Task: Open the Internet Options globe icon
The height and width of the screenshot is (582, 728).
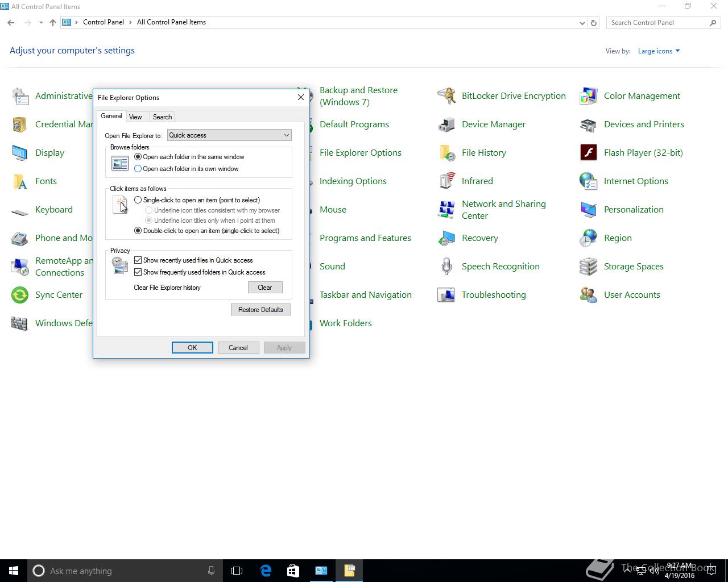Action: click(589, 181)
